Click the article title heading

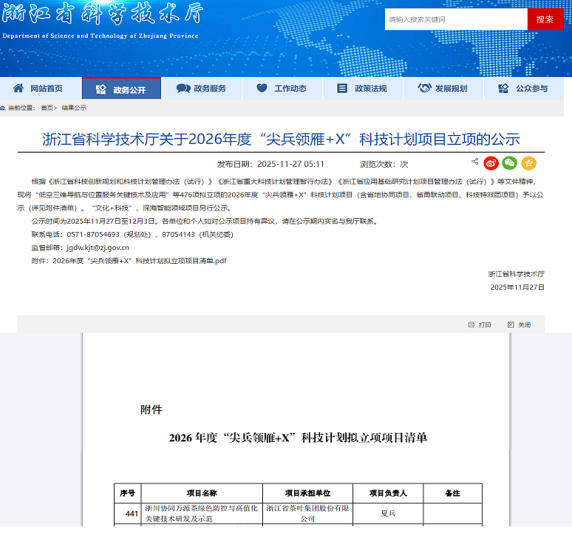281,139
